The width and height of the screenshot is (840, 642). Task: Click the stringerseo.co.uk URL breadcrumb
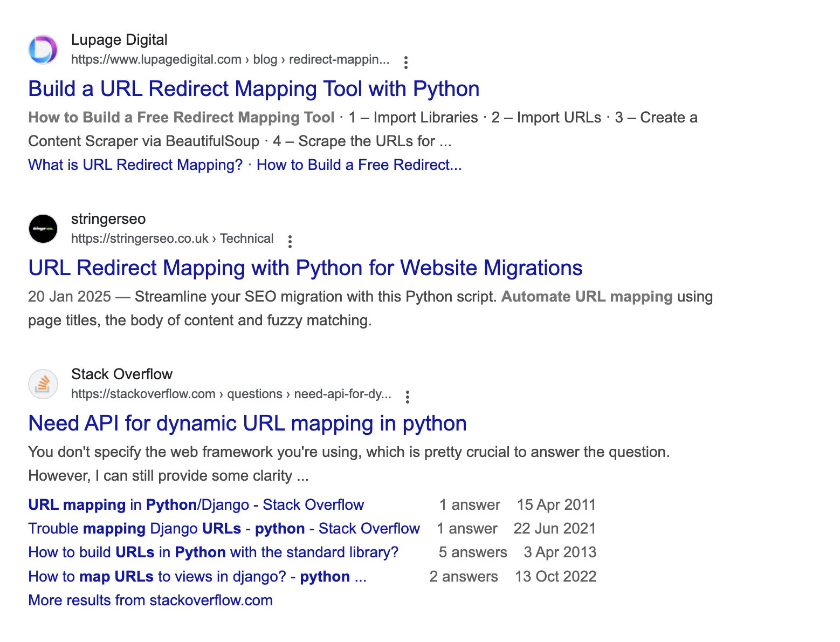pos(172,238)
